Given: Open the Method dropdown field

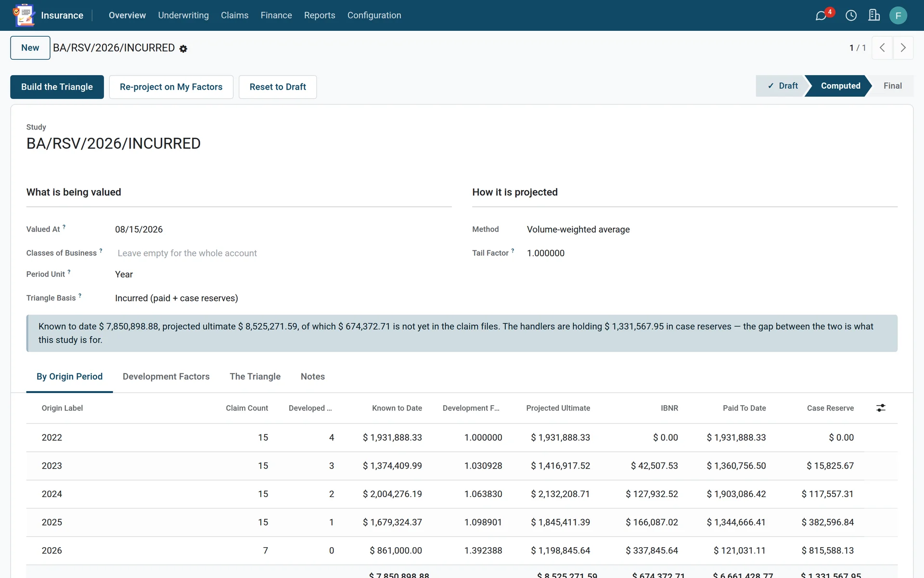Looking at the screenshot, I should (x=711, y=230).
